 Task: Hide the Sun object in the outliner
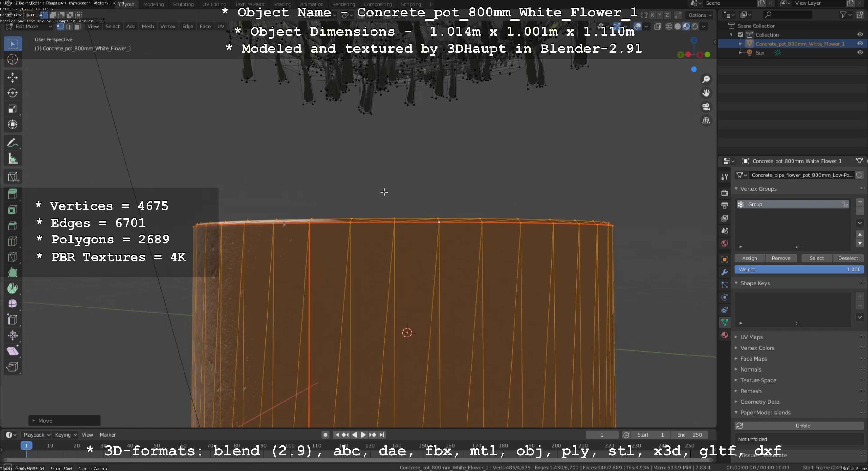[860, 52]
